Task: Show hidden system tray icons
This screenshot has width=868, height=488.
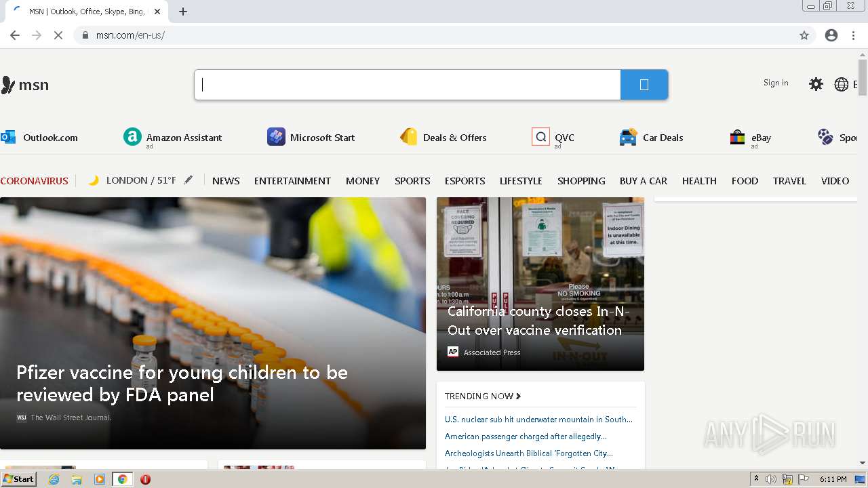Action: click(756, 479)
